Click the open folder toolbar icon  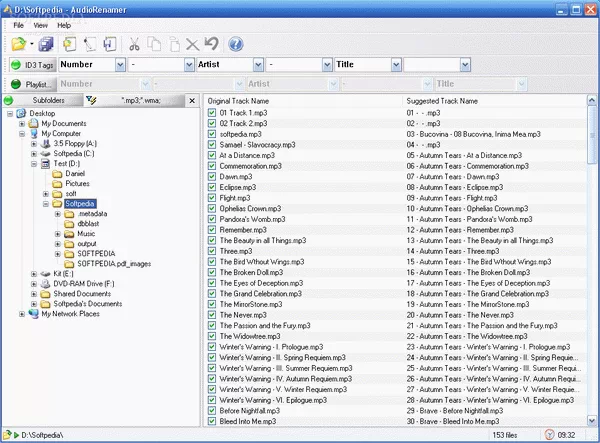coord(18,44)
